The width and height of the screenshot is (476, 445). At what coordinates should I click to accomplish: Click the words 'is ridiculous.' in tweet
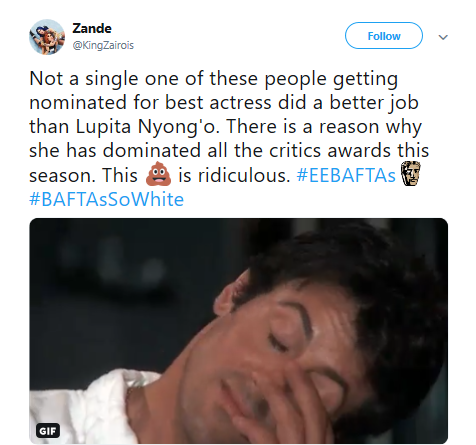tap(234, 175)
